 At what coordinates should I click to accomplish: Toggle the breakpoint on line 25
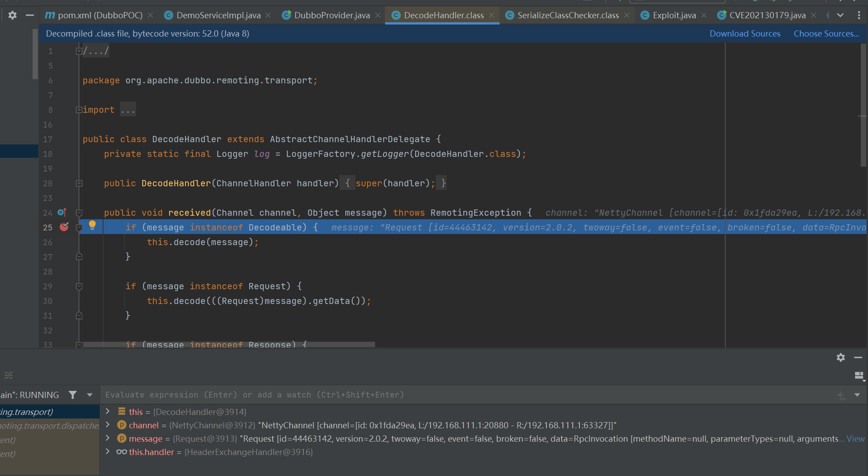coord(64,227)
